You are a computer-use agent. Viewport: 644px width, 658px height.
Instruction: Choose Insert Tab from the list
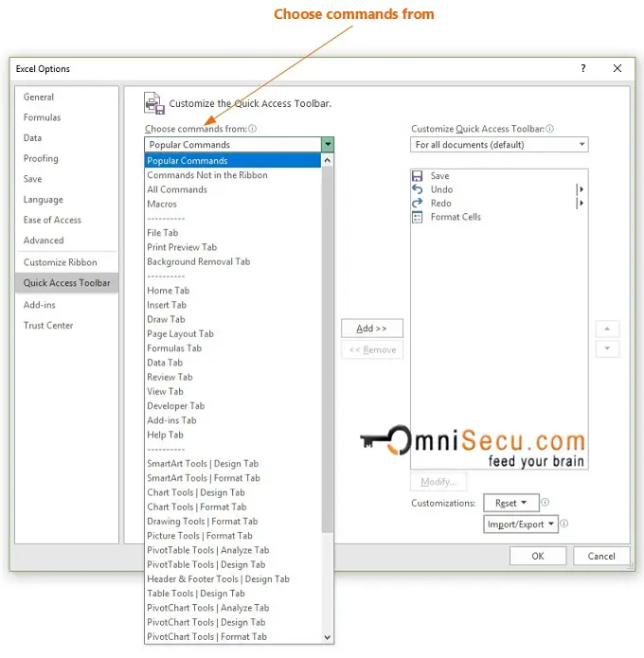click(x=233, y=305)
